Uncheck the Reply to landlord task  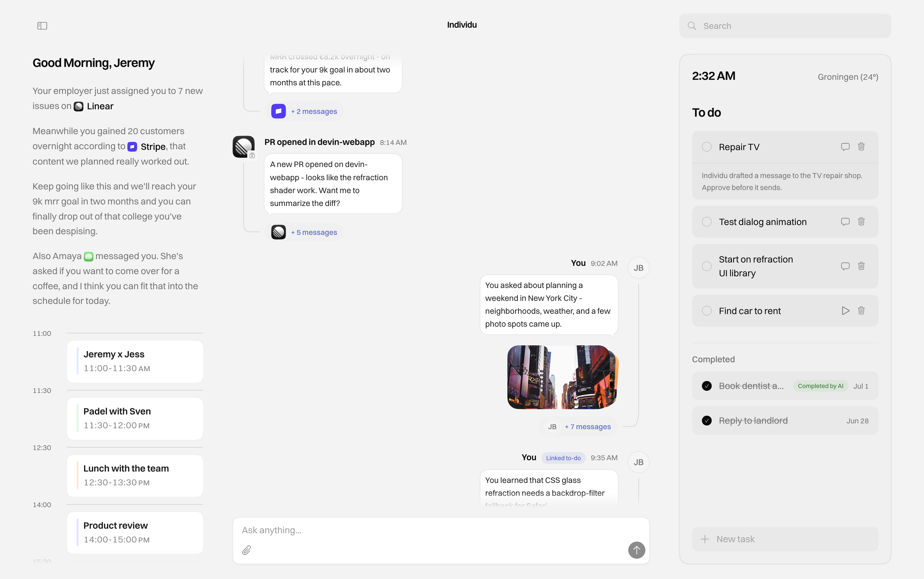[707, 421]
